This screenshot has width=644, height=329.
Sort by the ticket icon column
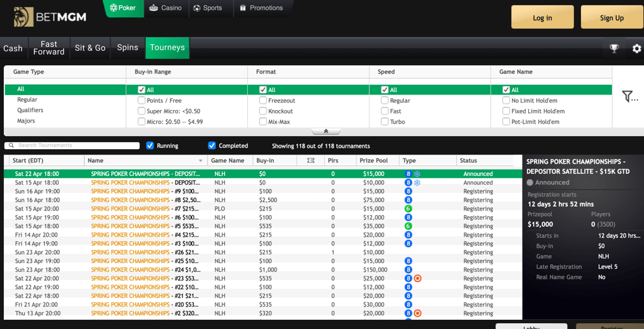(x=310, y=161)
